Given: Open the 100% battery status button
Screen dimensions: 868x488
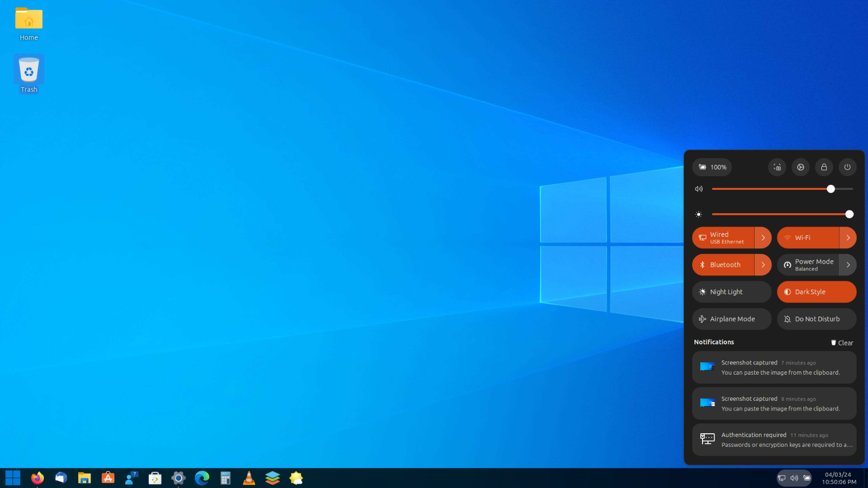Looking at the screenshot, I should tap(712, 167).
